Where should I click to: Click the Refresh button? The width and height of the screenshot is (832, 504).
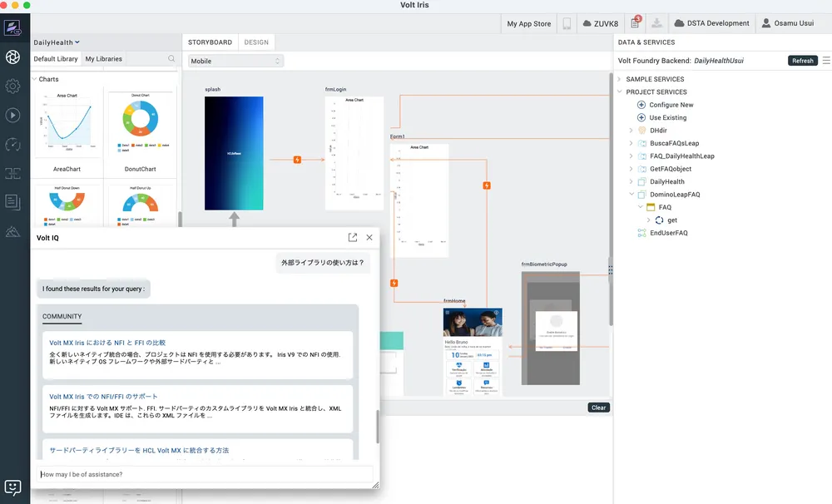pos(802,61)
